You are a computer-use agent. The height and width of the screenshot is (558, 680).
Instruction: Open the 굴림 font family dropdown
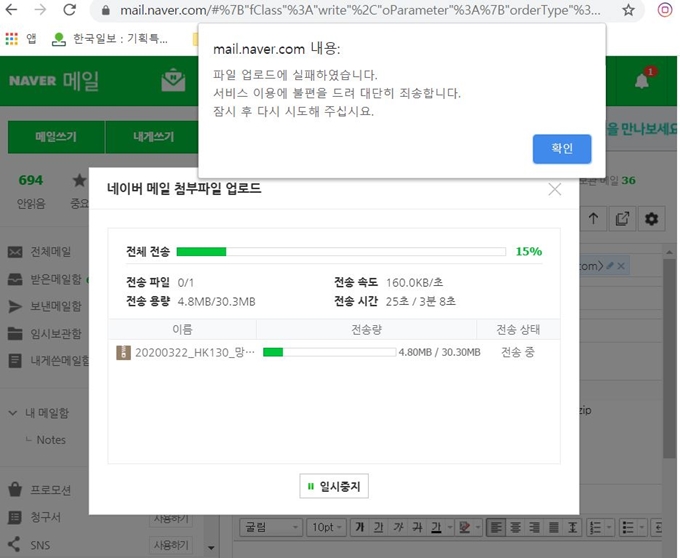[271, 527]
